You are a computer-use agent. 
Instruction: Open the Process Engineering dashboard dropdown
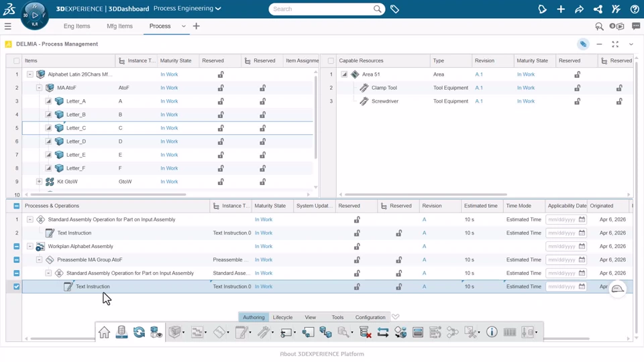(x=218, y=9)
